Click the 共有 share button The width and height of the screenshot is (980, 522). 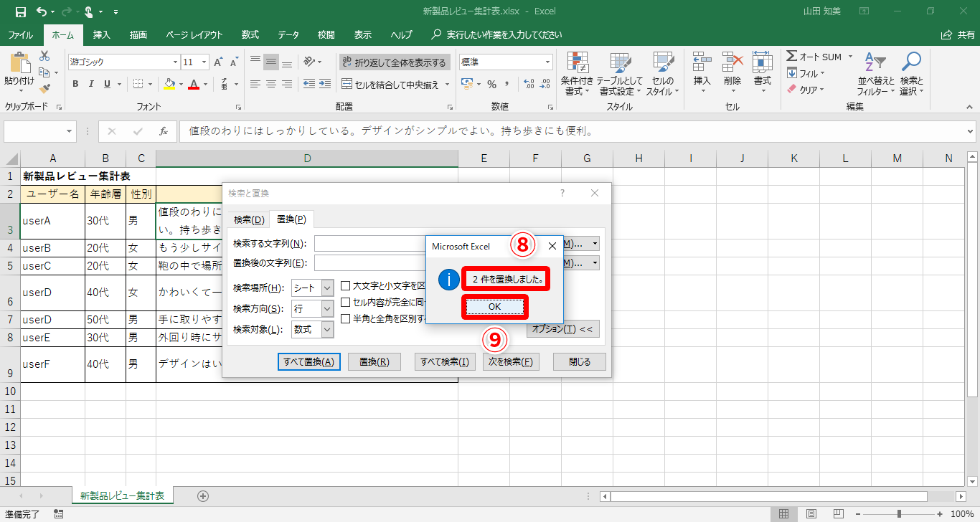click(x=958, y=34)
